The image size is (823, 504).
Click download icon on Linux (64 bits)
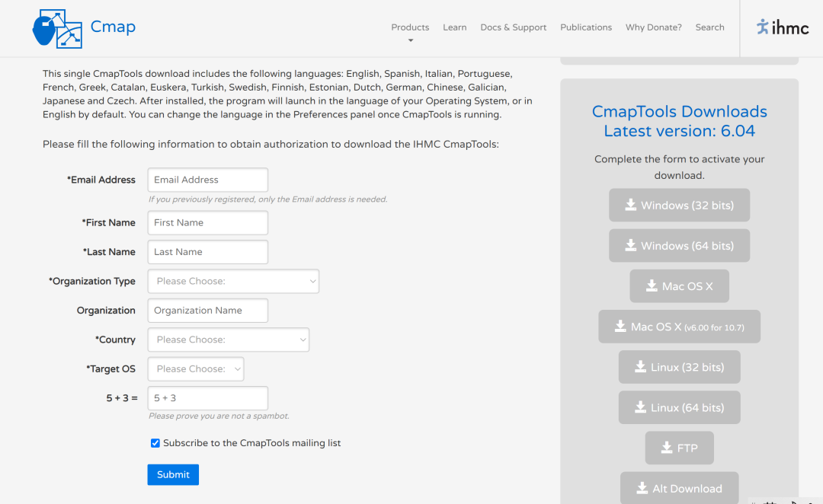point(640,407)
